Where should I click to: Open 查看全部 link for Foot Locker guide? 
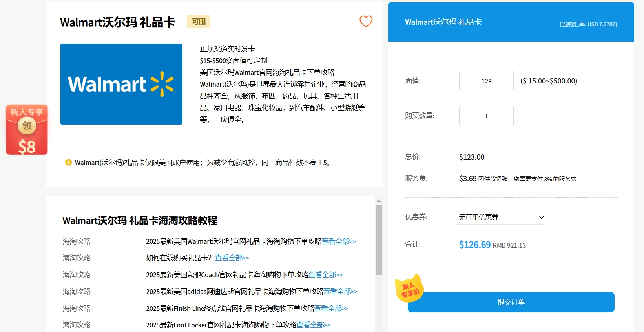pos(314,325)
